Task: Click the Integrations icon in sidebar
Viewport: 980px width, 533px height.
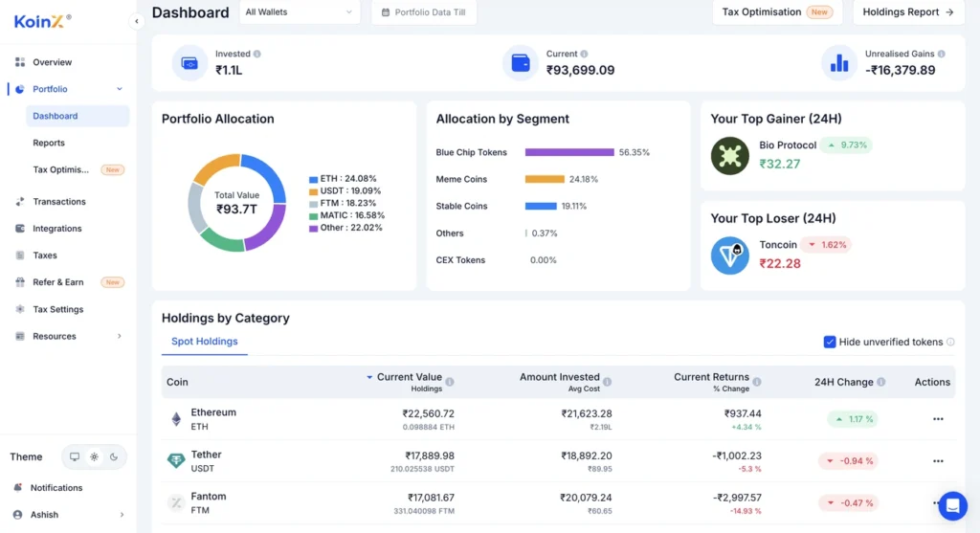Action: [x=20, y=229]
